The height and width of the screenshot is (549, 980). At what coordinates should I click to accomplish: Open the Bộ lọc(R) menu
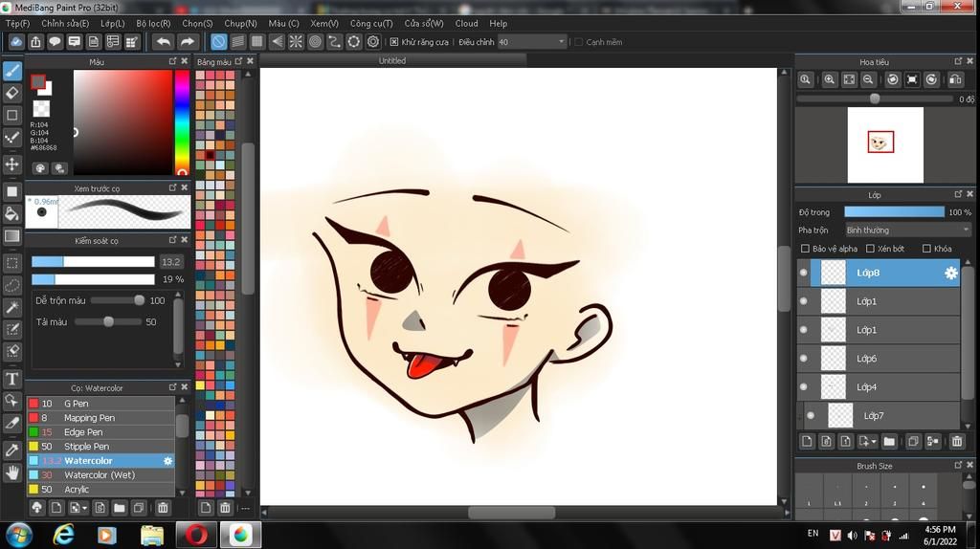(154, 23)
